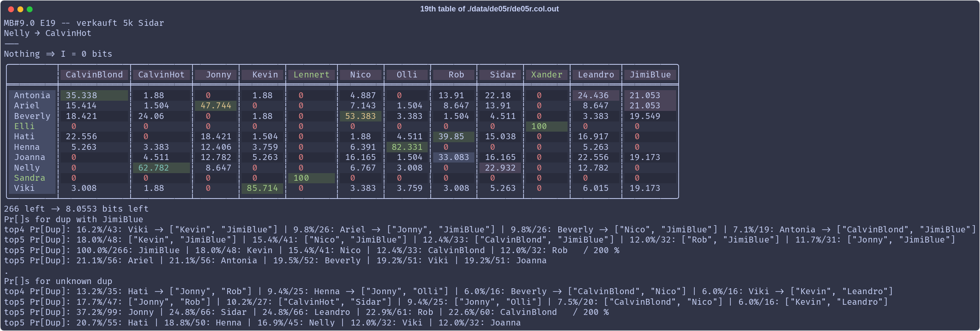Click the 62.782 cell in Nelly row
980x331 pixels.
pyautogui.click(x=153, y=168)
